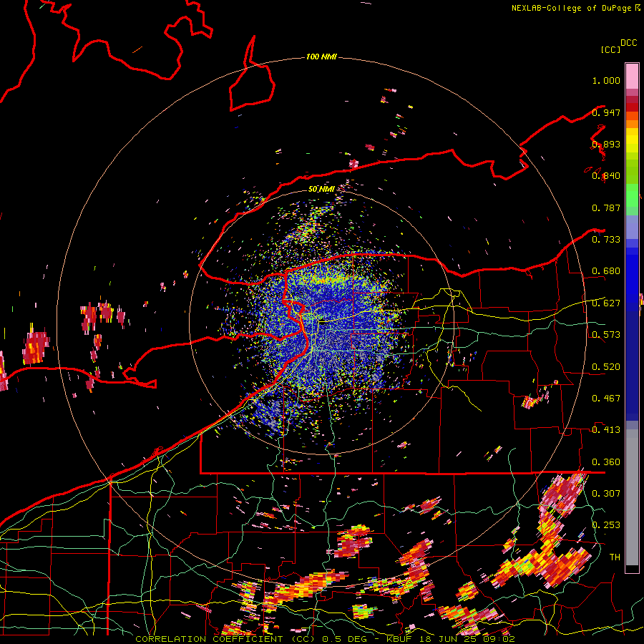Click the 0.627 color scale value
Screen dimensions: 644x644
(x=606, y=303)
